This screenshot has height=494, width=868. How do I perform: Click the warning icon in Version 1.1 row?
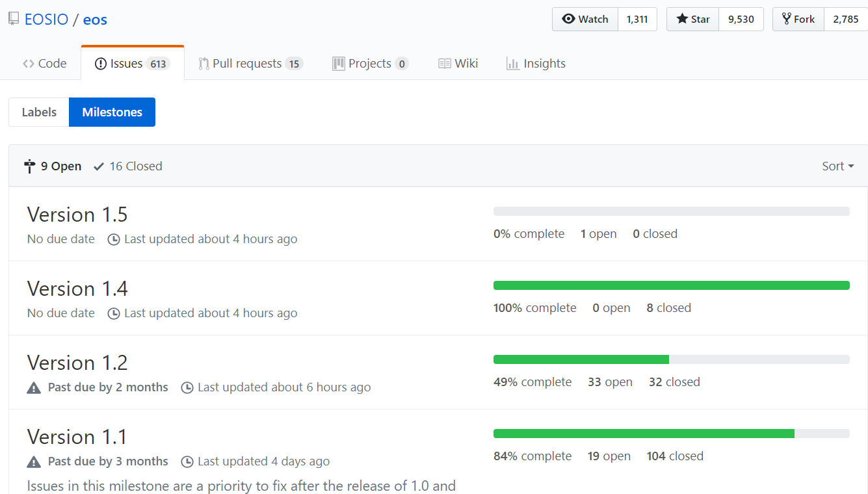[34, 461]
